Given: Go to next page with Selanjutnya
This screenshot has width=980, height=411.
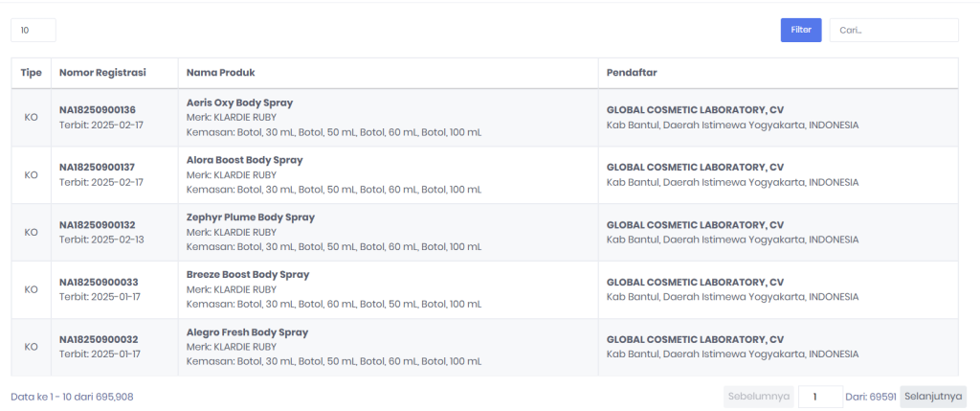Looking at the screenshot, I should click(x=932, y=397).
